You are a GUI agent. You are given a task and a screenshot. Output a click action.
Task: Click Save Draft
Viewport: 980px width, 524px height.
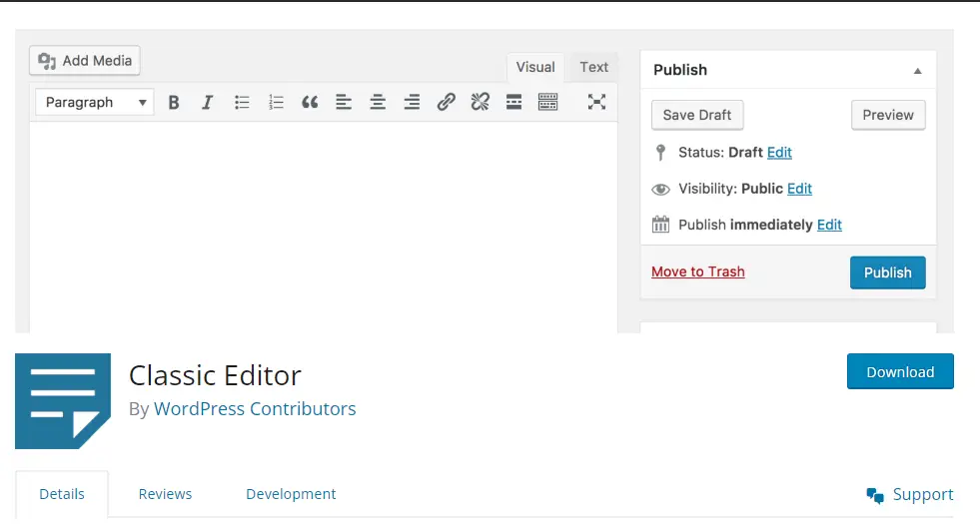pos(697,115)
